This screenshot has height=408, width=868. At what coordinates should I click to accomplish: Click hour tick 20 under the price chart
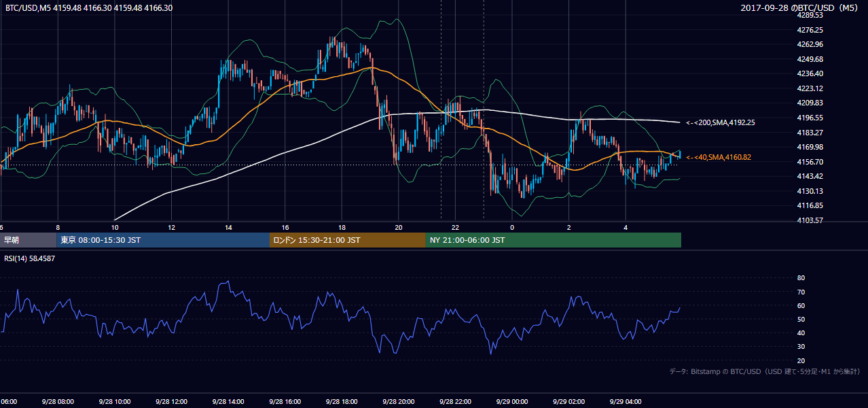(x=399, y=227)
